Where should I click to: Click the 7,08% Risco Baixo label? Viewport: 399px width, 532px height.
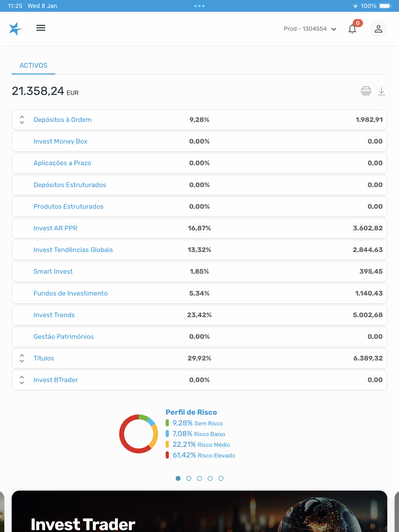click(199, 434)
